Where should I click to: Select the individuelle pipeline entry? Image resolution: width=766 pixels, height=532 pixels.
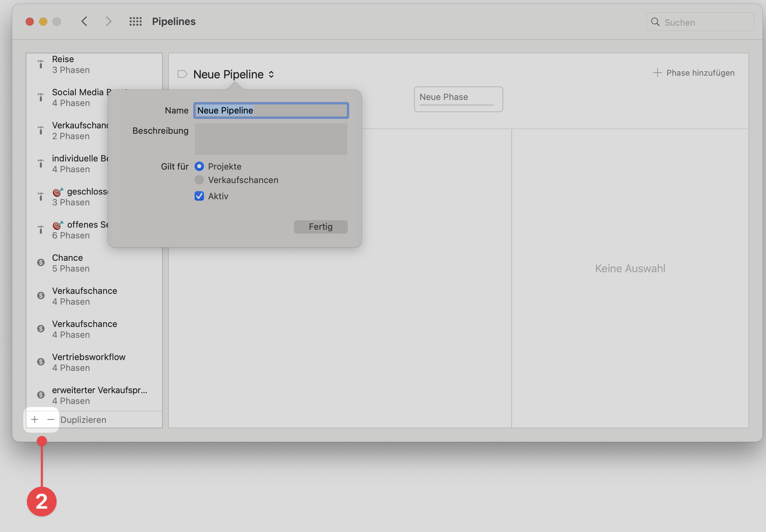pos(68,163)
